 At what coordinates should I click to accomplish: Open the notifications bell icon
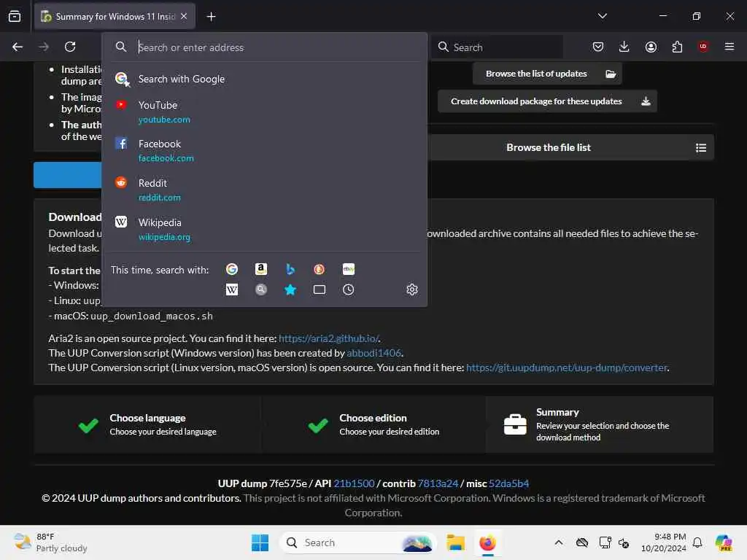(x=697, y=542)
